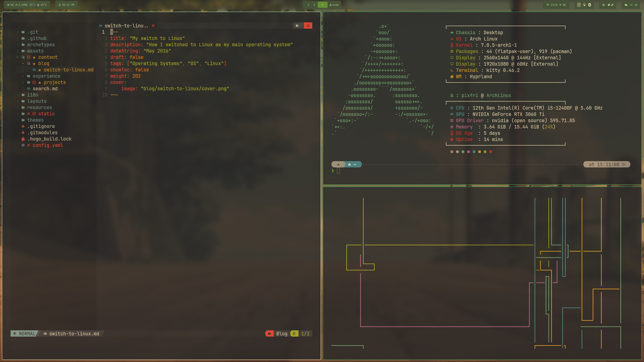Select active workspace 4
644x362 pixels.
click(x=322, y=5)
